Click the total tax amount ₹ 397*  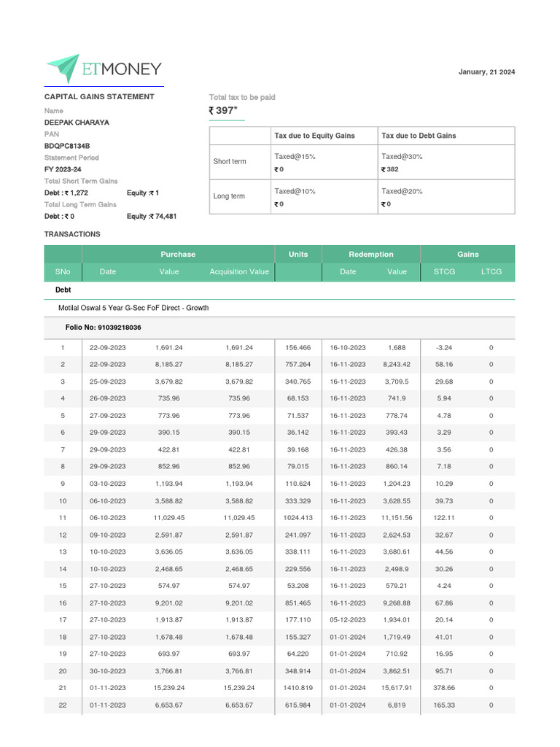(x=223, y=111)
